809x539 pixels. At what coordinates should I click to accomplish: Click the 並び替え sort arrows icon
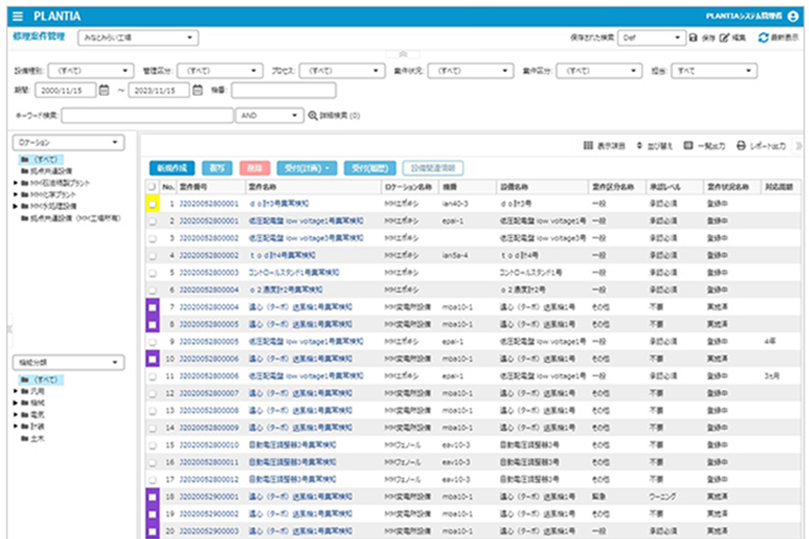pyautogui.click(x=639, y=146)
